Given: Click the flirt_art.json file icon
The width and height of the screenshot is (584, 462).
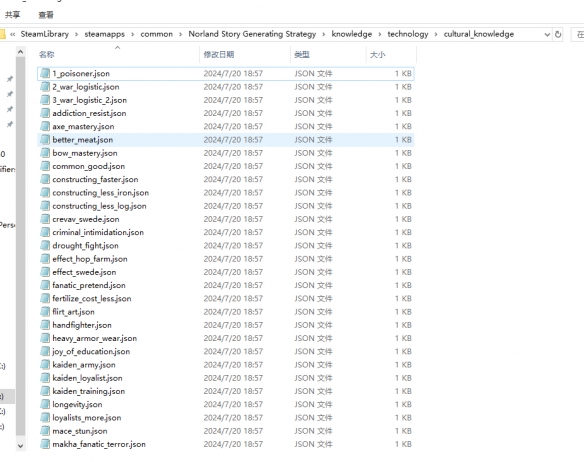Looking at the screenshot, I should [x=45, y=312].
